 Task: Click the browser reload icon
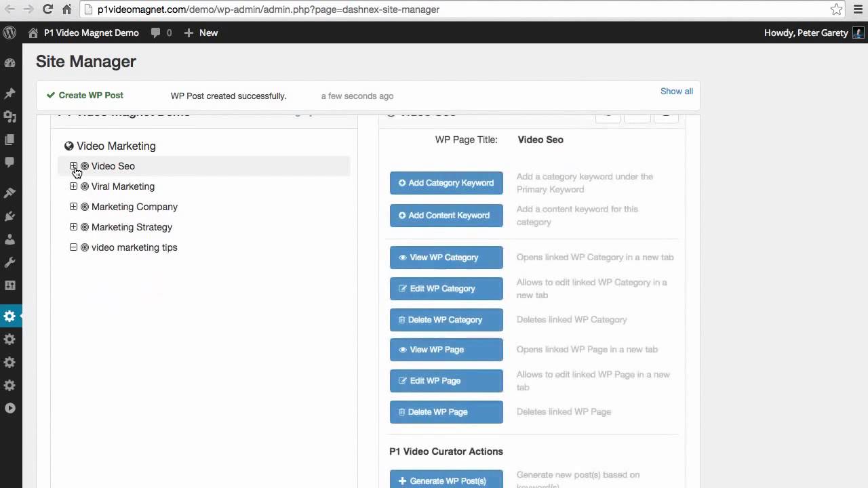[47, 9]
